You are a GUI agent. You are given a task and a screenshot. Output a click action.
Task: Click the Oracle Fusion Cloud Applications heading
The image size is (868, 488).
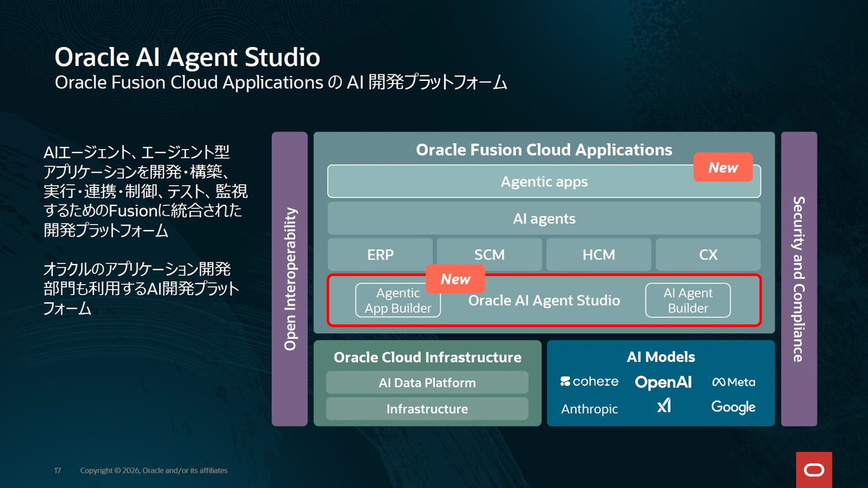click(544, 150)
